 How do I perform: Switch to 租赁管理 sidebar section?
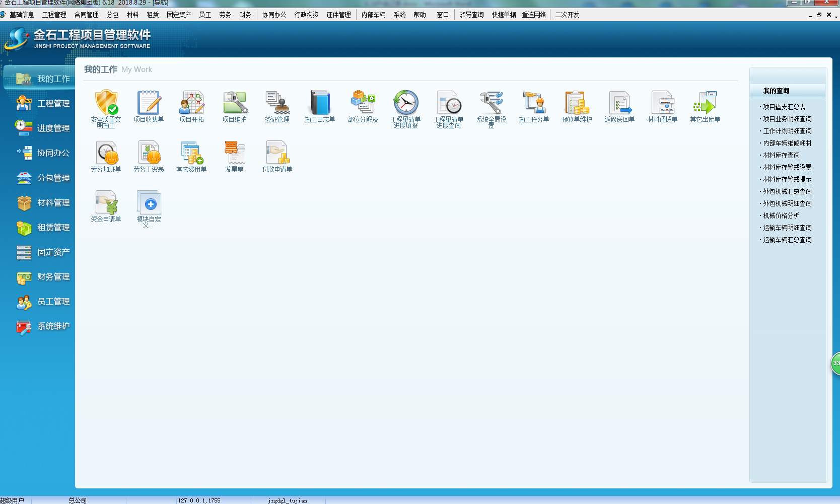point(43,227)
